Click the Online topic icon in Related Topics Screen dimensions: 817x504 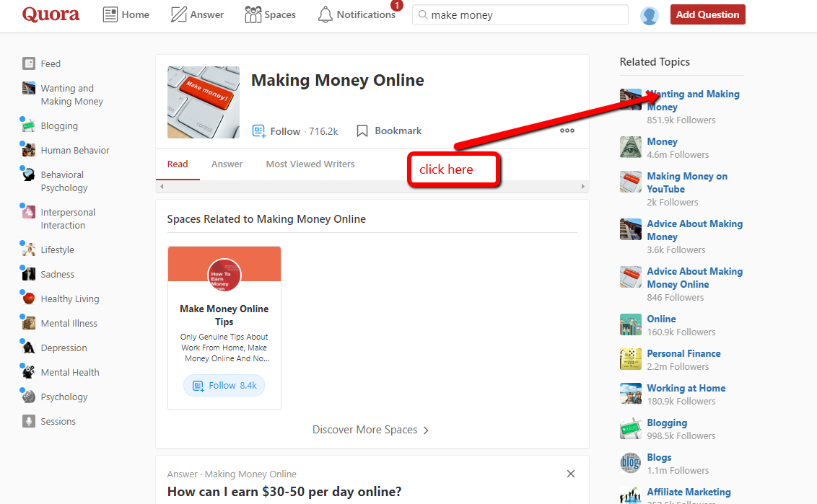(631, 324)
